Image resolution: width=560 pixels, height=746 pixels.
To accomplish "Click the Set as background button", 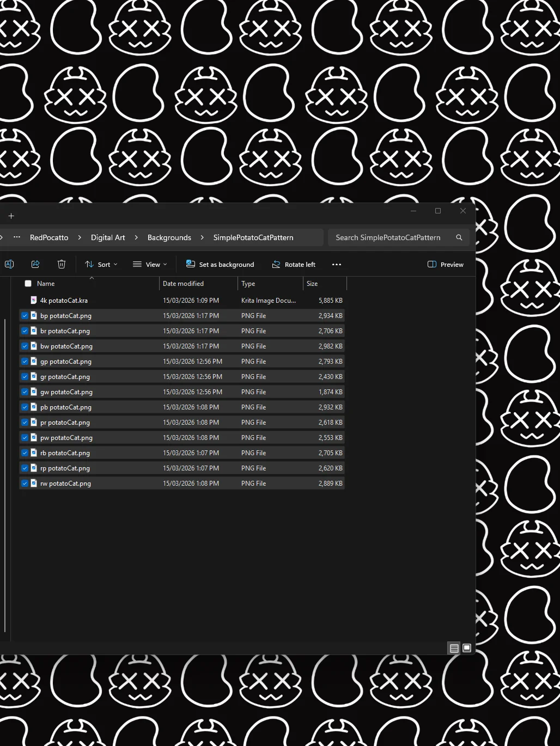I will 220,265.
